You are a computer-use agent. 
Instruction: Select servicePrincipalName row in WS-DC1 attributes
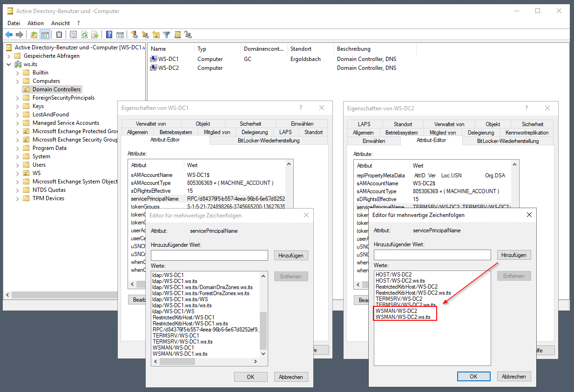pyautogui.click(x=207, y=199)
